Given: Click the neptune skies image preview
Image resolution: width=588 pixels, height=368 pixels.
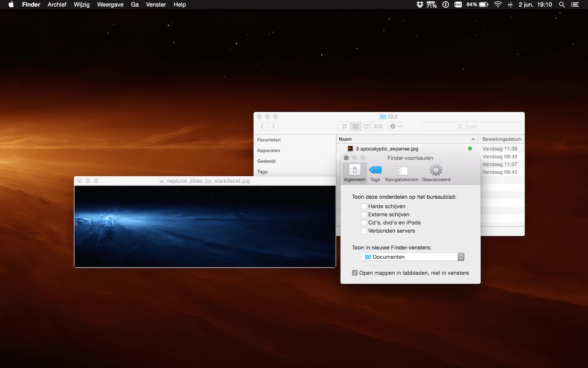Looking at the screenshot, I should point(205,227).
